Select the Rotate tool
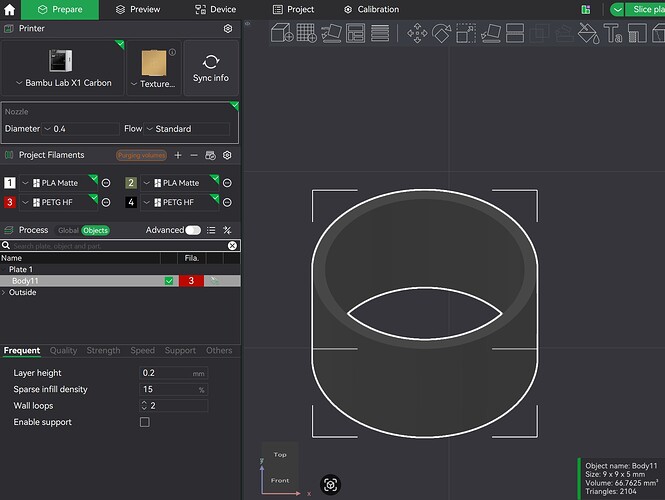The width and height of the screenshot is (665, 500). tap(441, 33)
